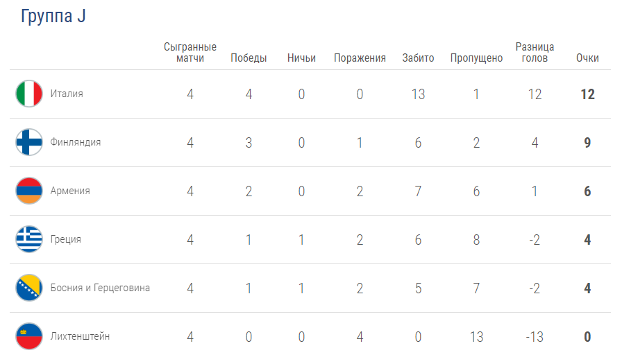Click the Сыгранные матчи column header

[x=190, y=52]
